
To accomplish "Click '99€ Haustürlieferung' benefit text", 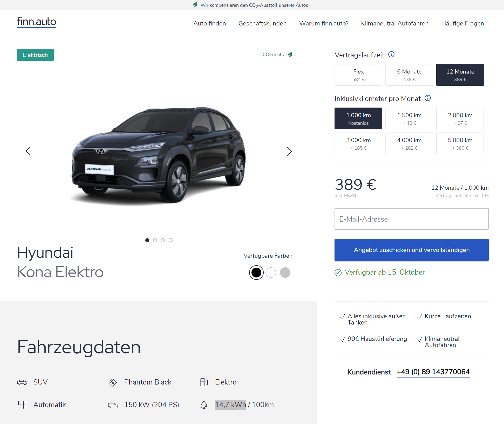I will point(377,339).
